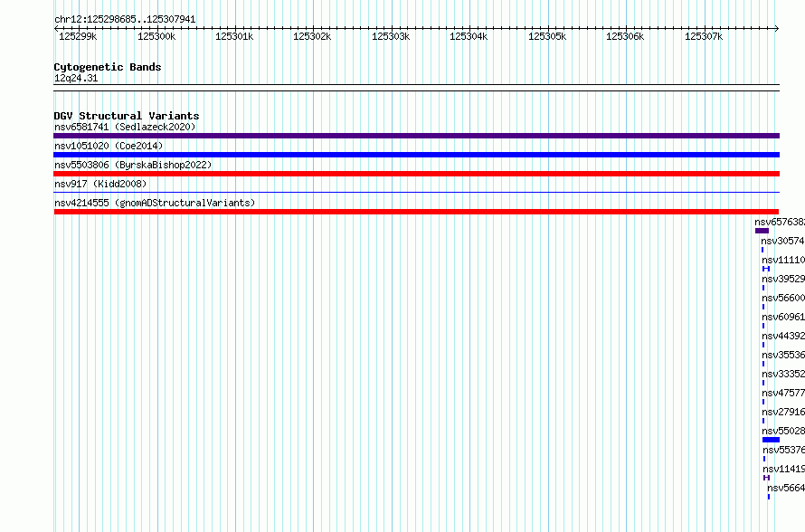This screenshot has height=532, width=805.
Task: Open variant nsv1051020 (Coe2014) label
Action: 109,146
